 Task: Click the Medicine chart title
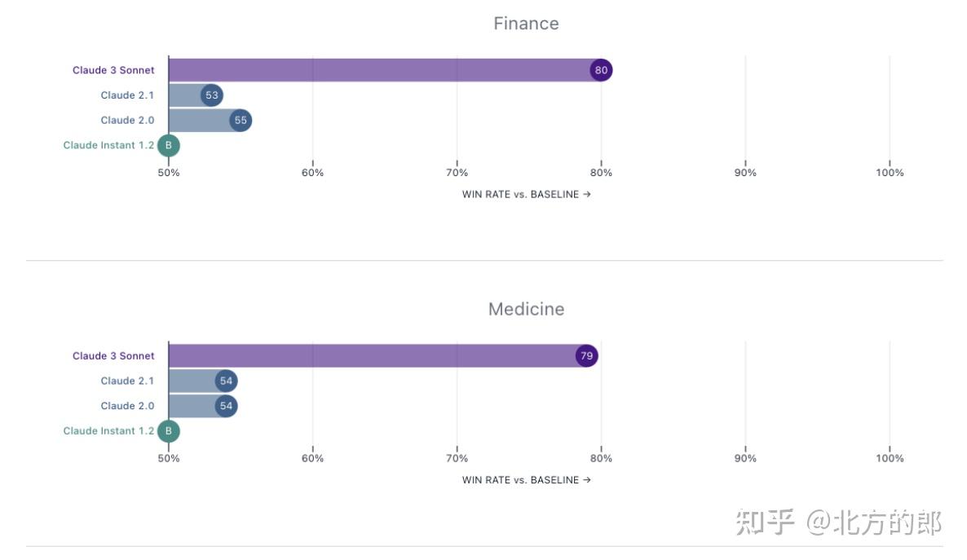pyautogui.click(x=526, y=310)
